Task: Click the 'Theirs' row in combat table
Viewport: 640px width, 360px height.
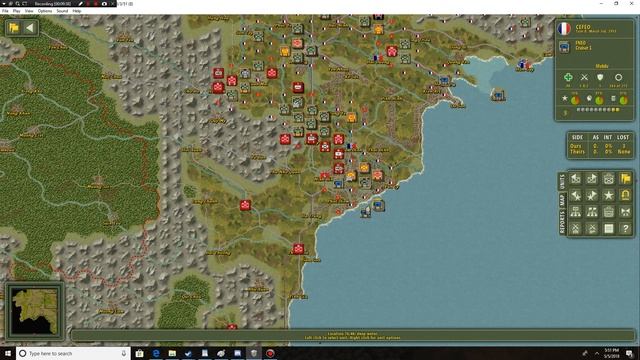Action: click(600, 151)
